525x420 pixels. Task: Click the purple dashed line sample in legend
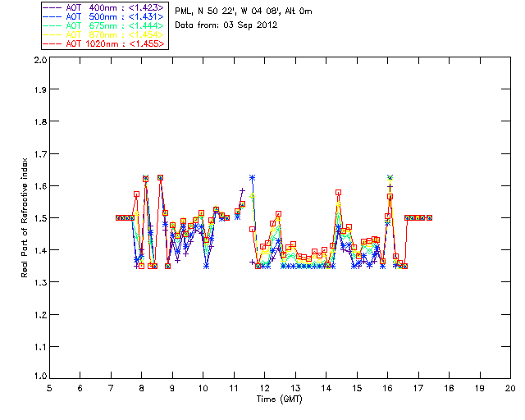(x=52, y=7)
